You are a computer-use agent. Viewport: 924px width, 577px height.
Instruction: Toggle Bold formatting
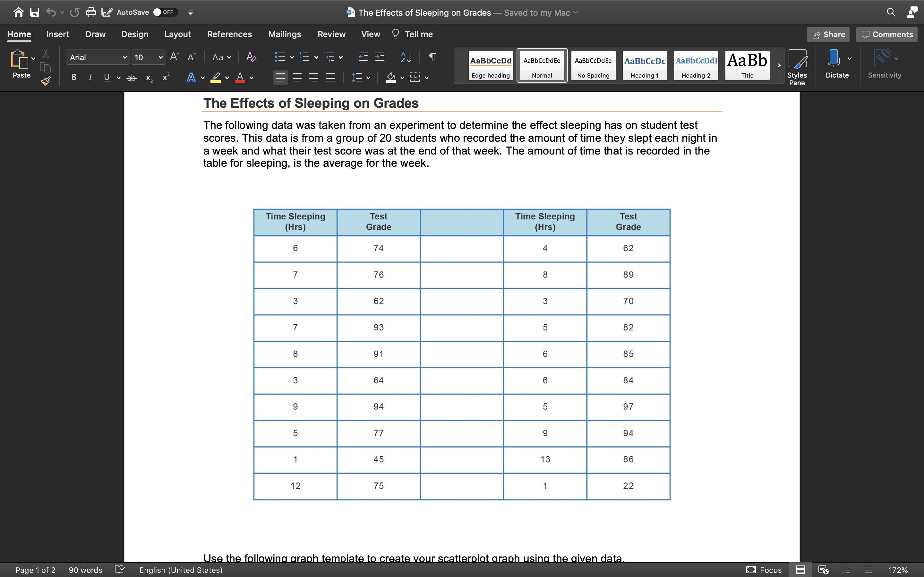74,78
